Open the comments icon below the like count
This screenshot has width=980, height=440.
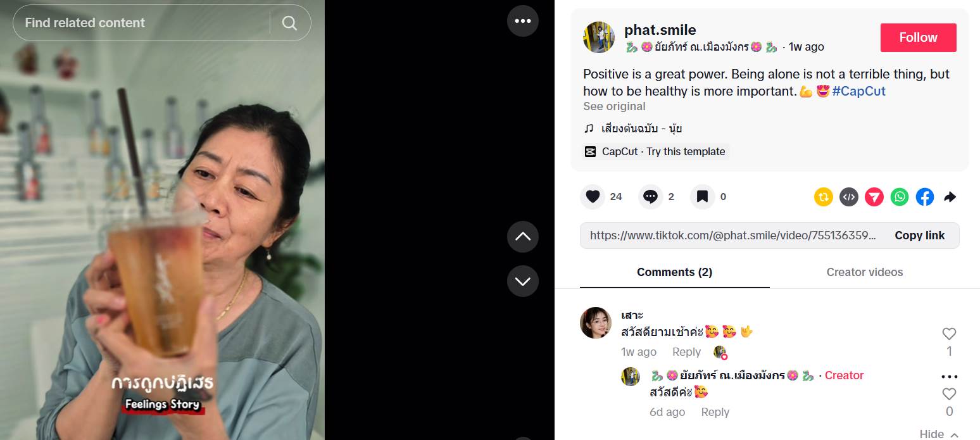pos(651,197)
